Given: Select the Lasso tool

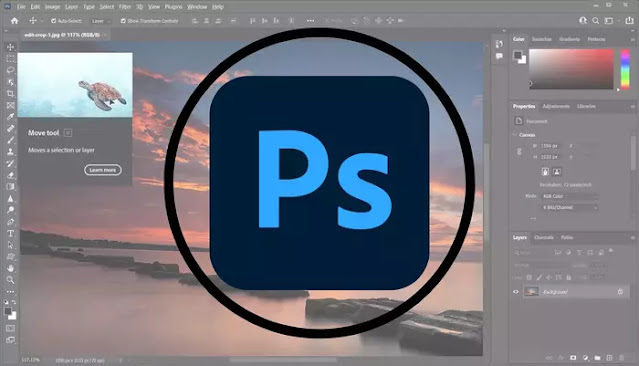Looking at the screenshot, I should pyautogui.click(x=11, y=70).
